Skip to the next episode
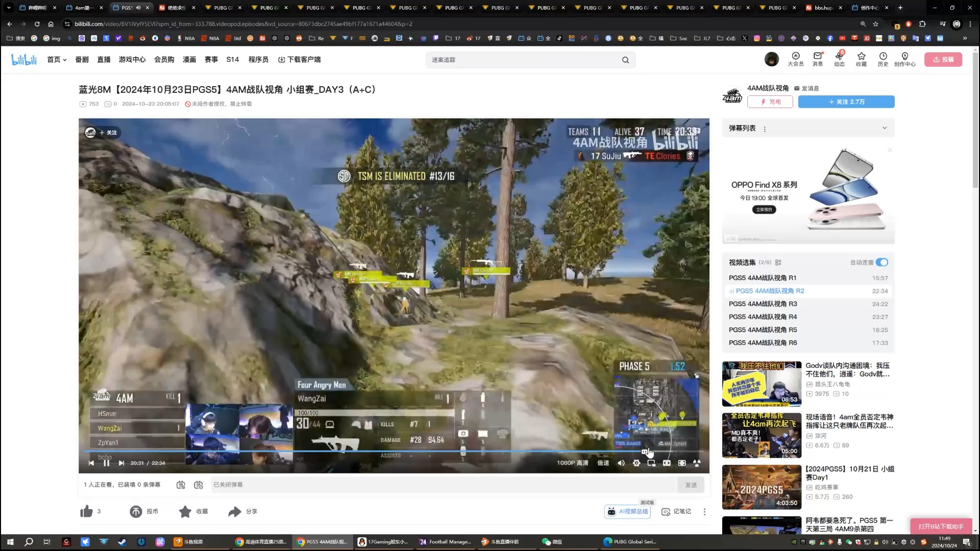The image size is (980, 551). point(121,463)
